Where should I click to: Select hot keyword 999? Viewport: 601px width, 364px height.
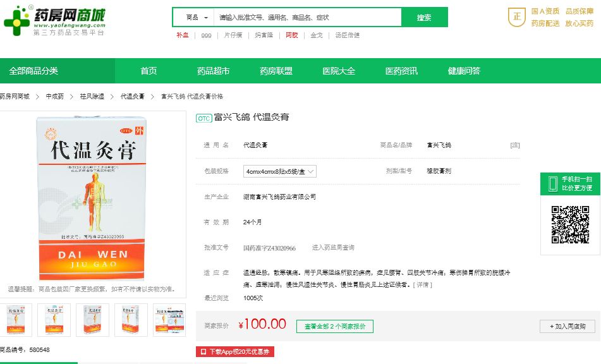(206, 35)
